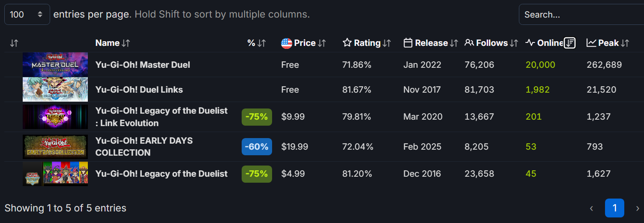The height and width of the screenshot is (223, 644).
Task: Toggle the Online descending sort indicator
Action: (x=569, y=43)
